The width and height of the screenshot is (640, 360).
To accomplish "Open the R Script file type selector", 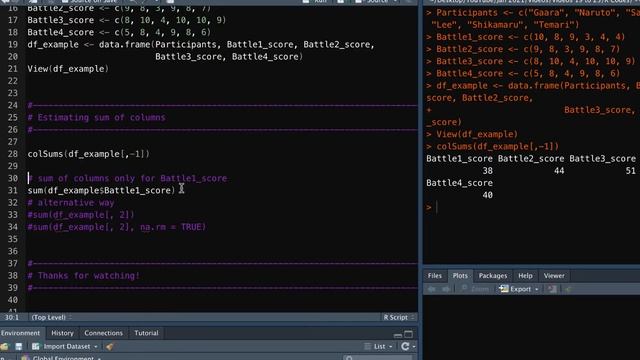I will (398, 317).
